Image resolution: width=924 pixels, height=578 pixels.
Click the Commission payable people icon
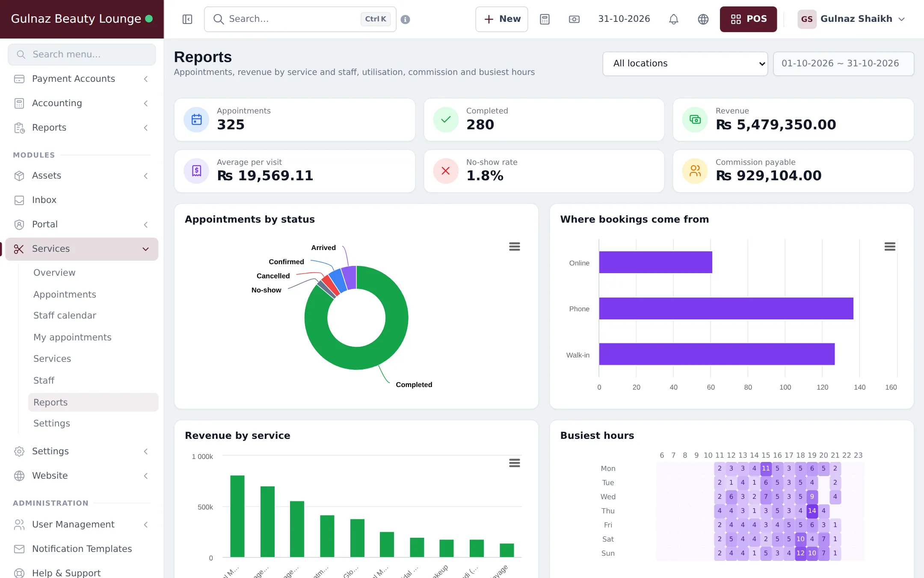pos(695,171)
